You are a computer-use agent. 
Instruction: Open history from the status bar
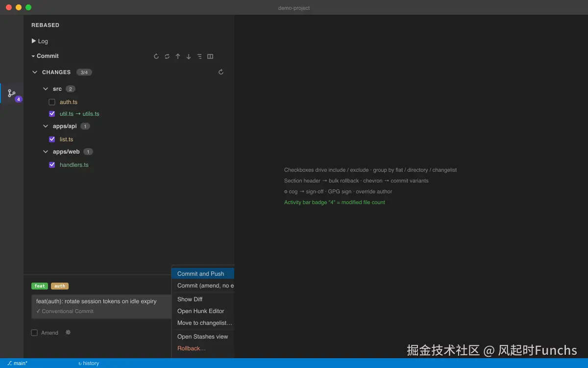pos(89,363)
